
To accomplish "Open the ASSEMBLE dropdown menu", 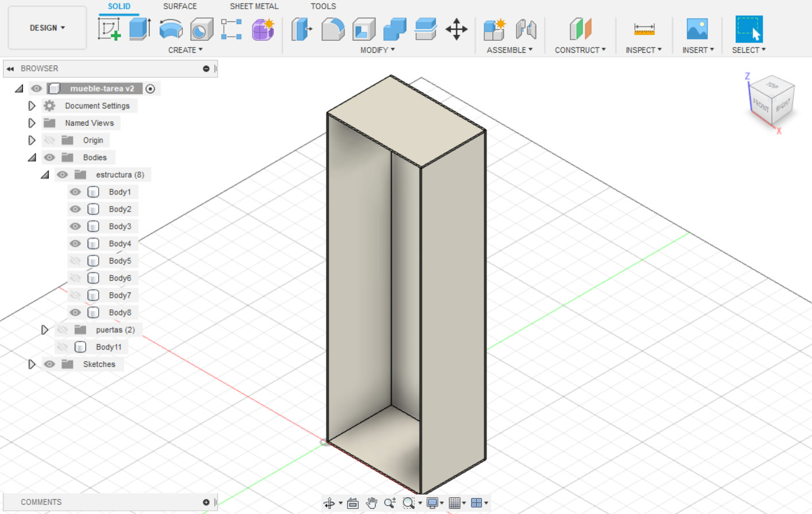I will coord(510,50).
